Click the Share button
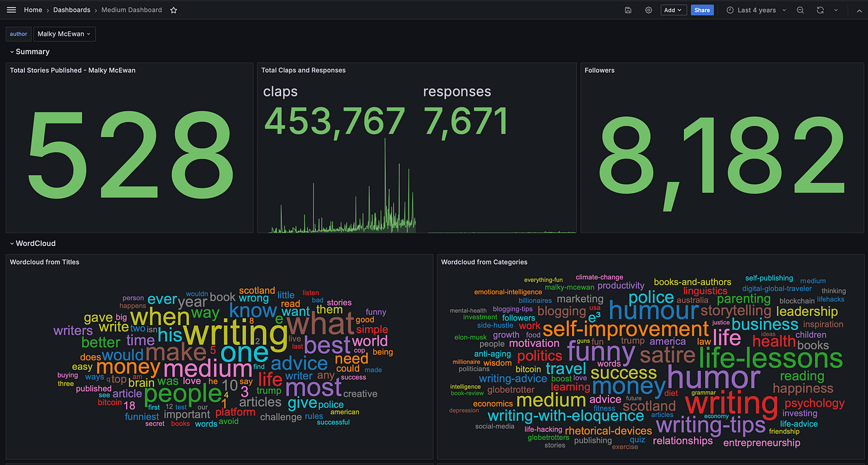 702,10
